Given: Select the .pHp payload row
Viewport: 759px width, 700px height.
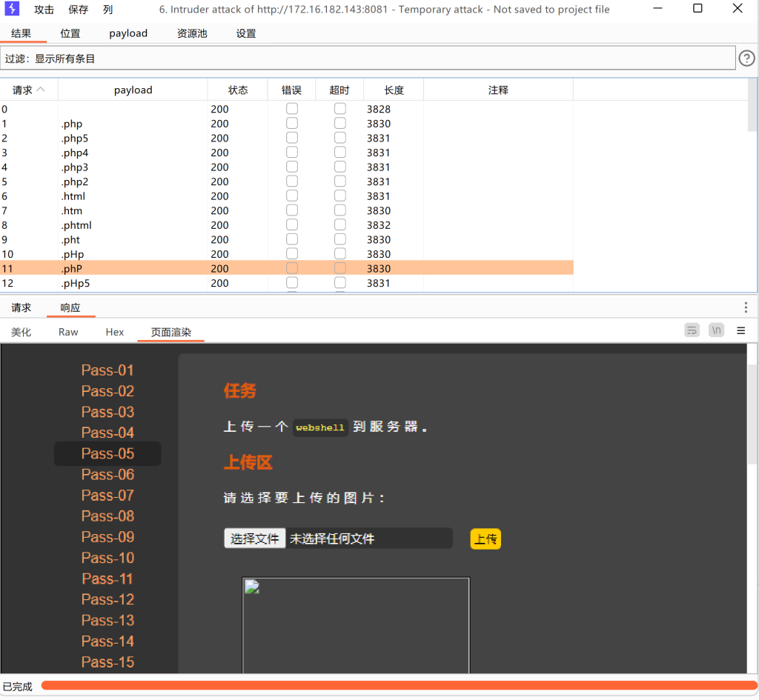Looking at the screenshot, I should pos(287,254).
